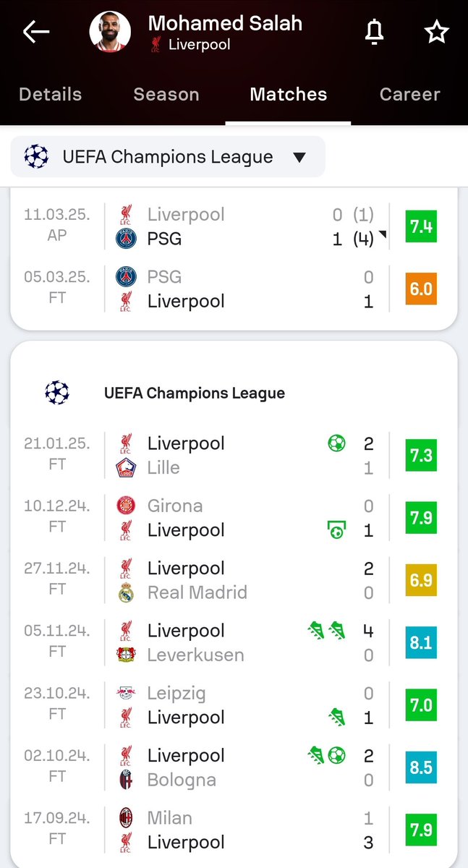468x868 pixels.
Task: Open Mohamed Salah's profile photo
Action: (110, 32)
